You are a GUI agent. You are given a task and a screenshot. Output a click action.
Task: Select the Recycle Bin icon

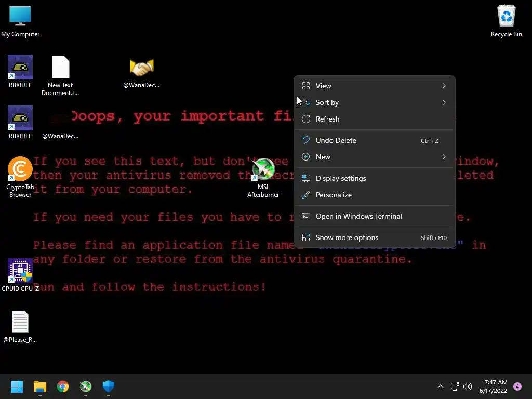(x=506, y=21)
